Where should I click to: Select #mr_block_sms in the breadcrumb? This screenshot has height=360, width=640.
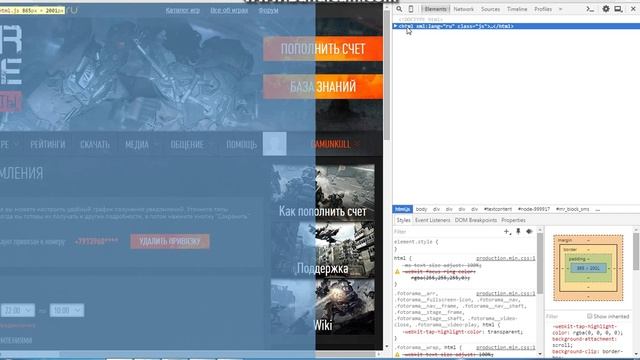[572, 209]
